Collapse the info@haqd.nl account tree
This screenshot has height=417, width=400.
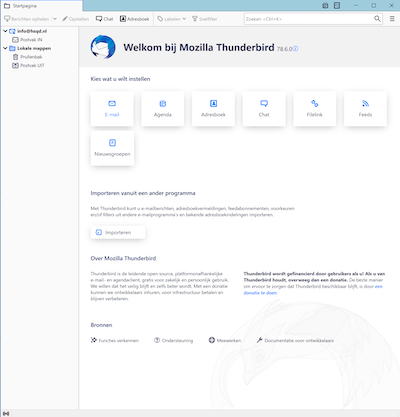(x=5, y=31)
